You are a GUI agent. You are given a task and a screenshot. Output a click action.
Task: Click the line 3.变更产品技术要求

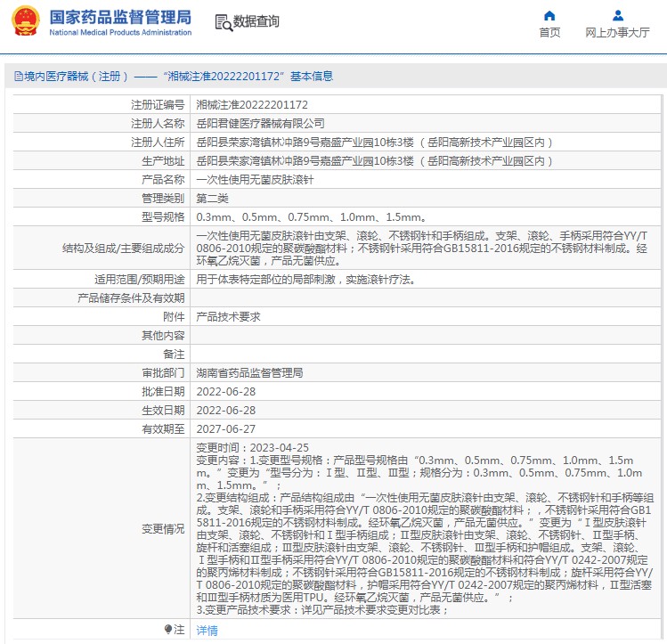coord(322,610)
